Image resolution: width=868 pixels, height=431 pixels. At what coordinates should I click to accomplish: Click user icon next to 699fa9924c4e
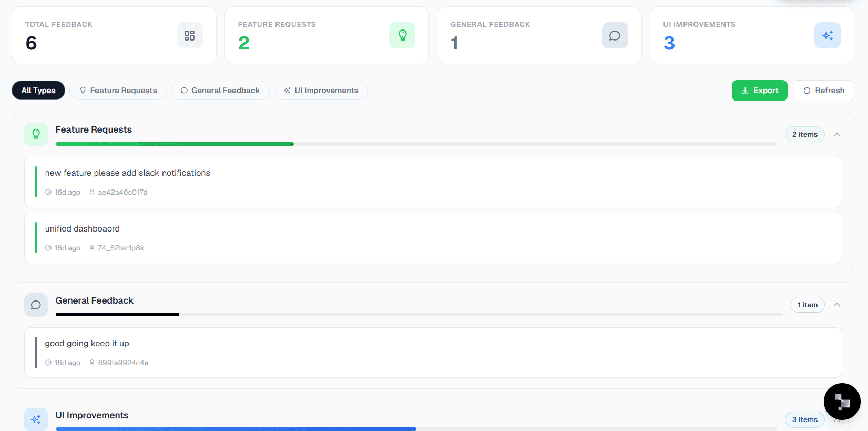click(x=92, y=363)
